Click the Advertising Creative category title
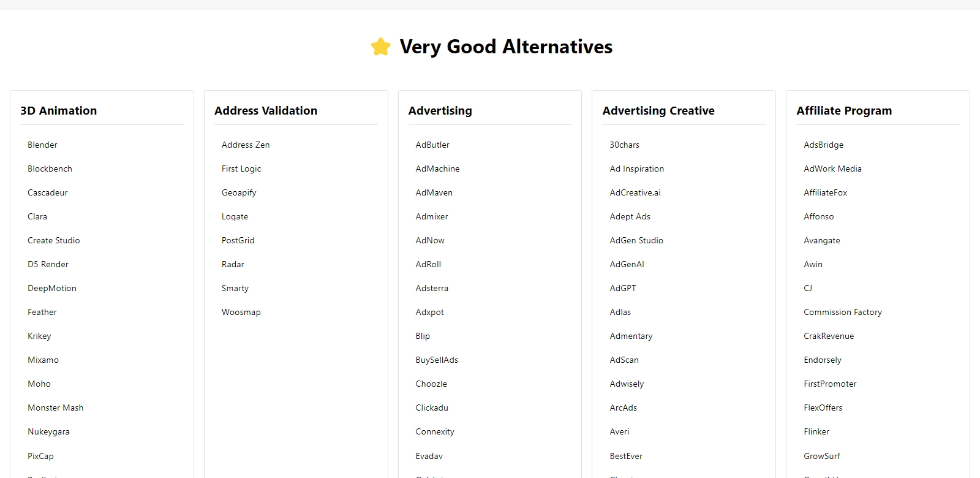This screenshot has height=478, width=980. pos(658,110)
